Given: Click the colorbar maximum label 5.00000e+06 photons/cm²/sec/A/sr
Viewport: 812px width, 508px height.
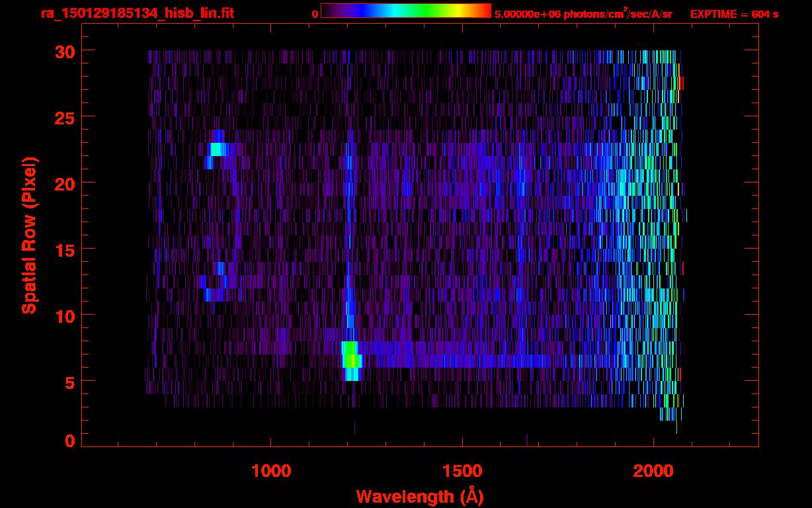Looking at the screenshot, I should (583, 13).
